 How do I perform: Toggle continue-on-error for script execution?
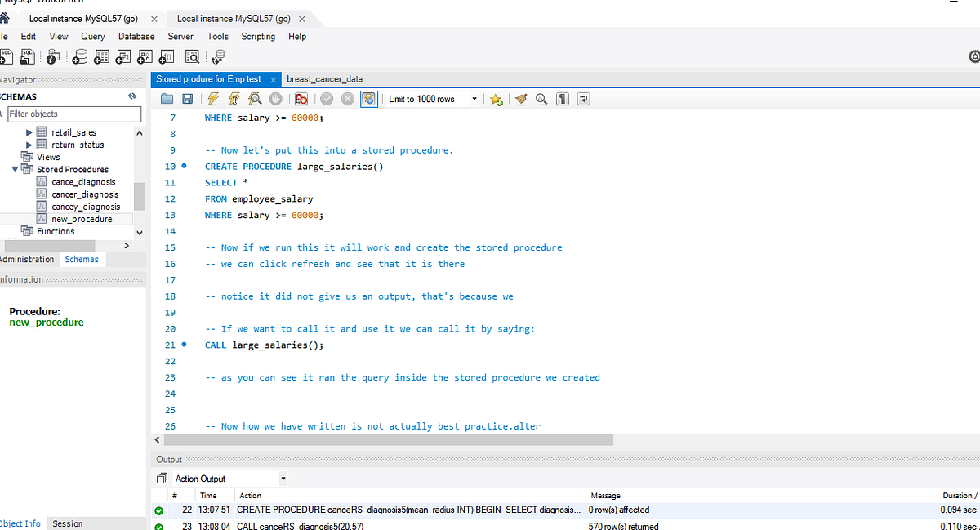[x=301, y=99]
